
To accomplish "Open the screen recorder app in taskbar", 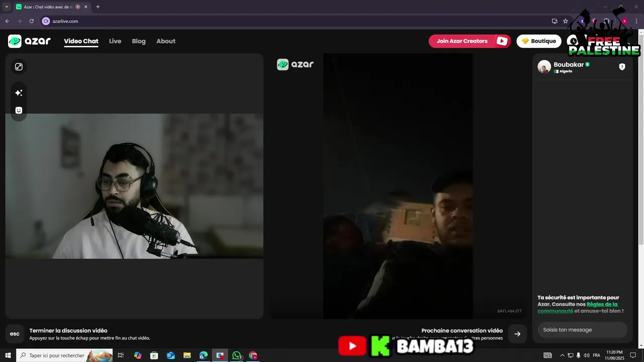I will pos(220,355).
